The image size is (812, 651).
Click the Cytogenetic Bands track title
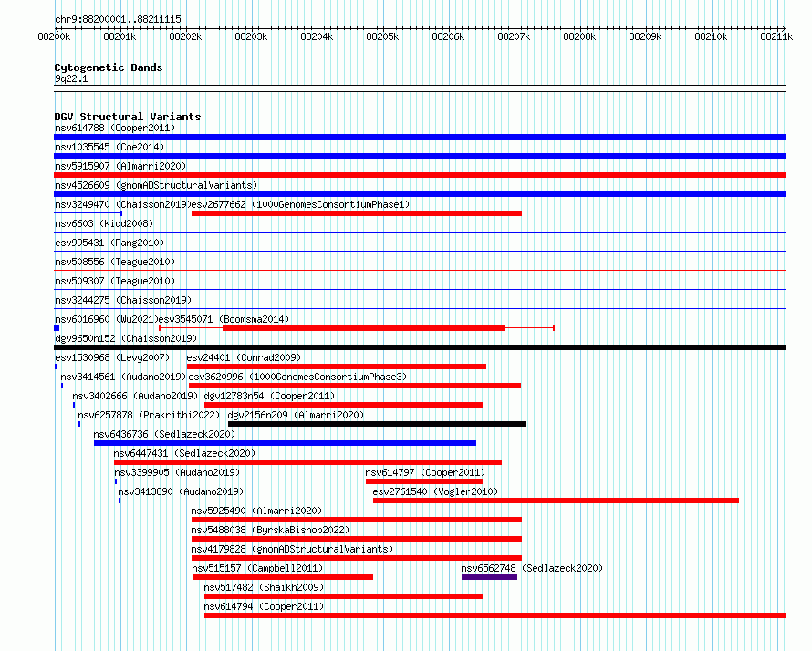coord(109,67)
